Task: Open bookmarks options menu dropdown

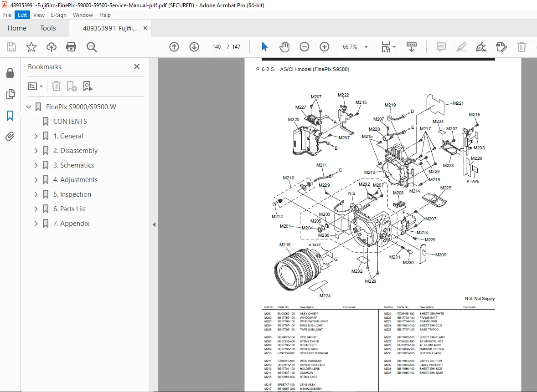Action: coord(35,86)
